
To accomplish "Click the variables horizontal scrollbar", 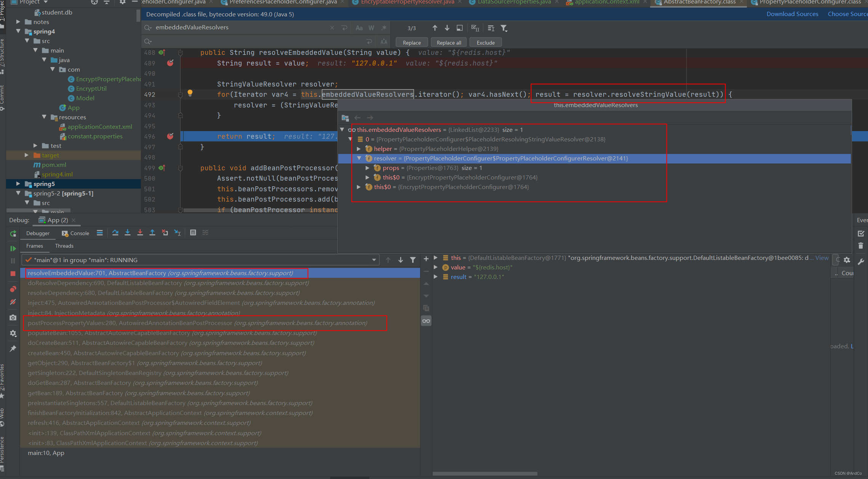I will [x=485, y=474].
